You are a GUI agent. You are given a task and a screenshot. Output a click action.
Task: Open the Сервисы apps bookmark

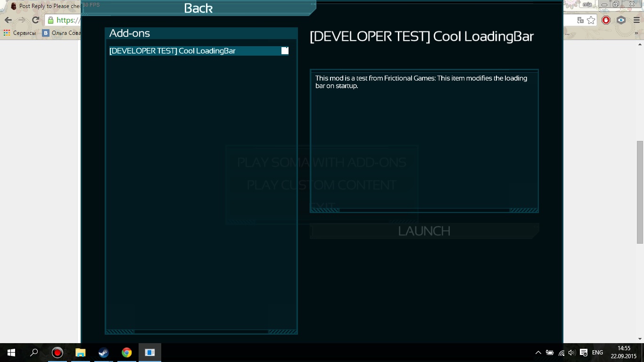point(20,33)
